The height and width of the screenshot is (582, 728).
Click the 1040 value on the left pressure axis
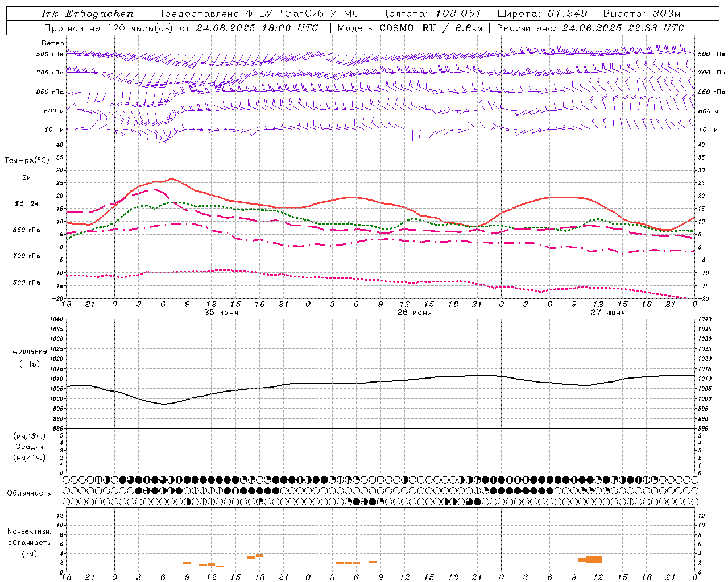click(56, 319)
